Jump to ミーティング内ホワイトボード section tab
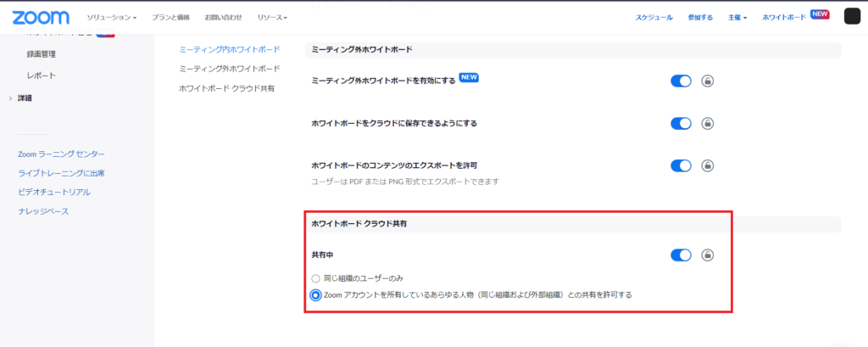The image size is (868, 347). (229, 49)
